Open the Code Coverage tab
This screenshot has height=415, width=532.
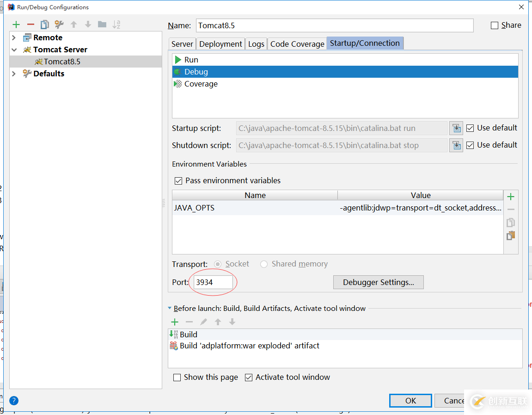click(x=297, y=44)
